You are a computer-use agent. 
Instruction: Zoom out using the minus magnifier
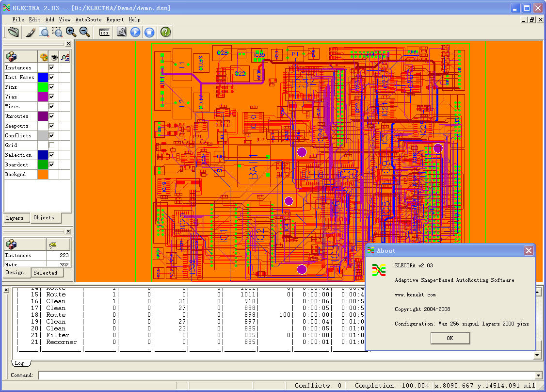85,32
